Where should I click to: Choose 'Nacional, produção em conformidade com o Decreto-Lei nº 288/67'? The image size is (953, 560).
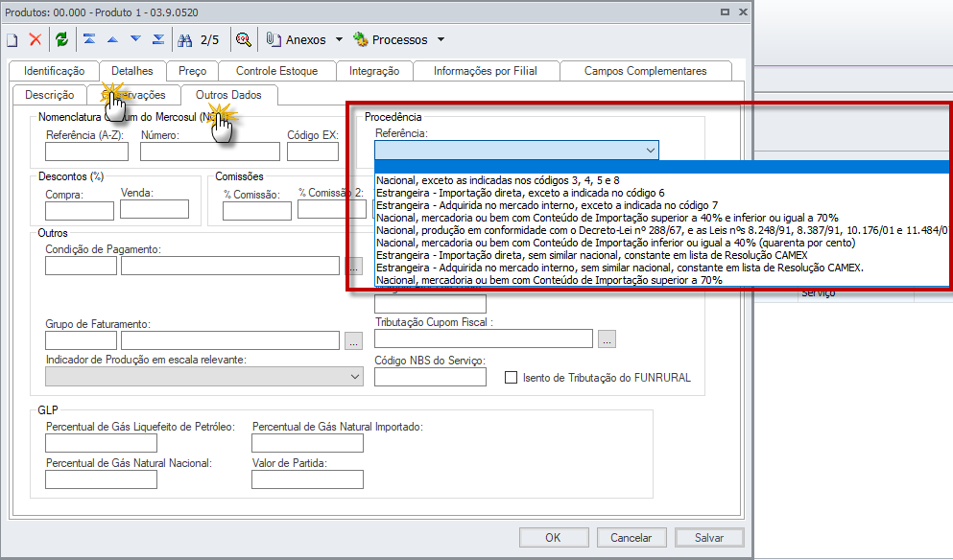661,230
